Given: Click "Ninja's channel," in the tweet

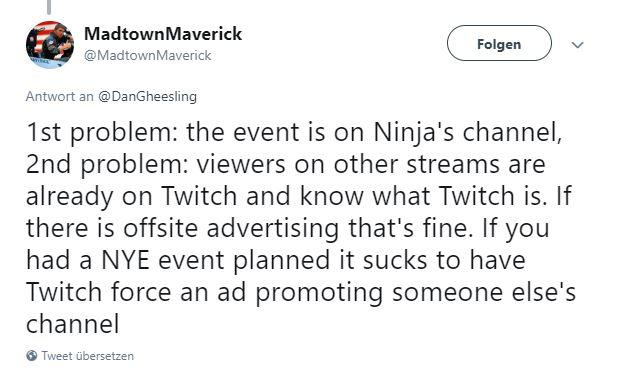Looking at the screenshot, I should click(467, 133).
